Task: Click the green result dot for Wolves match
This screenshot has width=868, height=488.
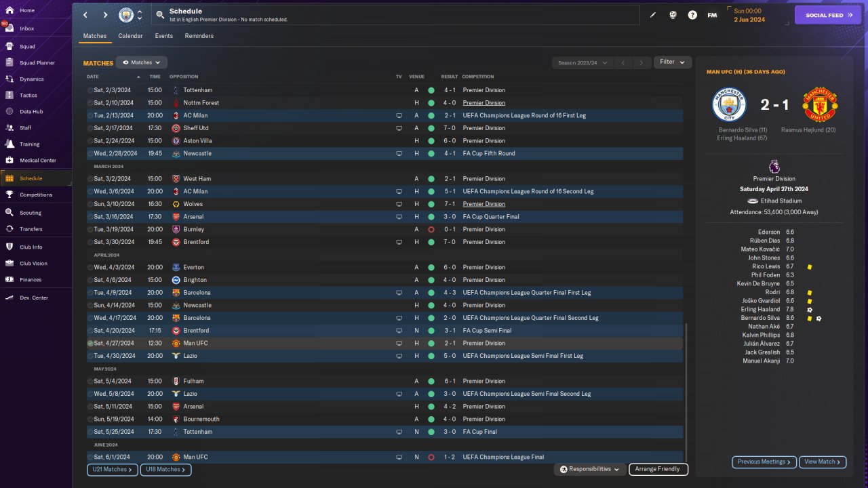Action: [431, 204]
